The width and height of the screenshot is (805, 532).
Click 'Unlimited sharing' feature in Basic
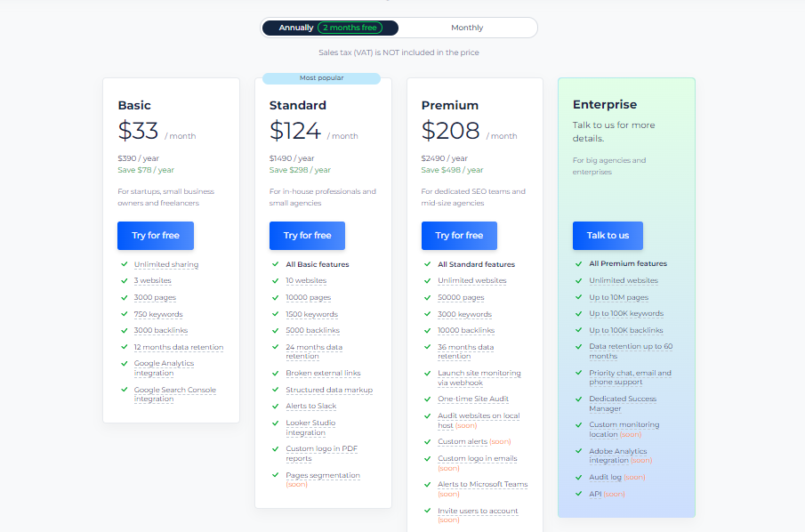tap(166, 264)
